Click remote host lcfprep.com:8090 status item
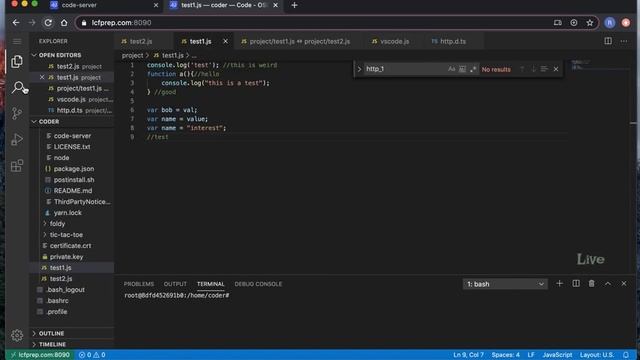Viewport: 640px width, 360px height. pos(40,355)
